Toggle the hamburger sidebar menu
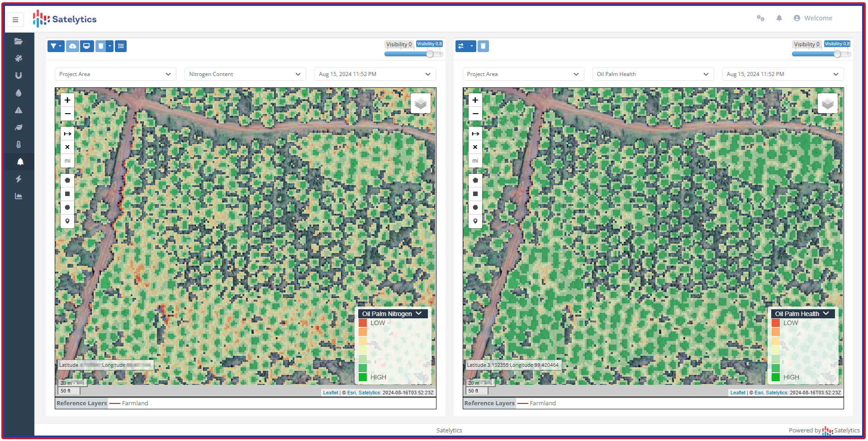 point(15,19)
